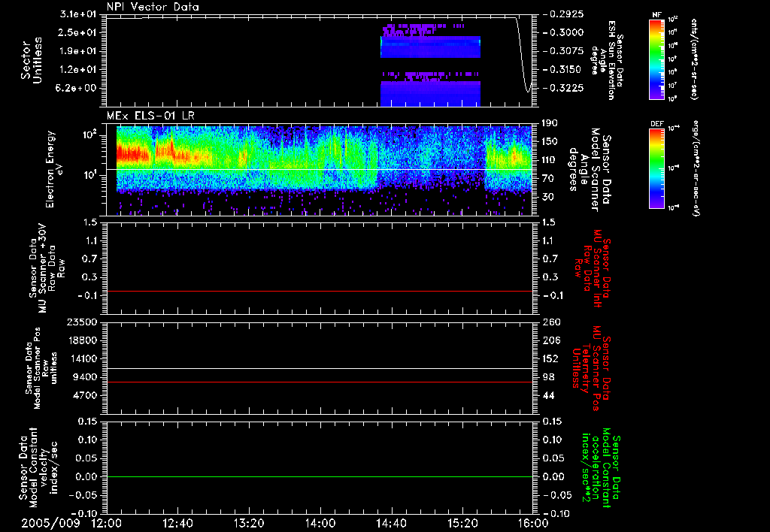Click the '-0.2925' elevation tick value
Screen dimensions: 770x532
click(x=563, y=14)
